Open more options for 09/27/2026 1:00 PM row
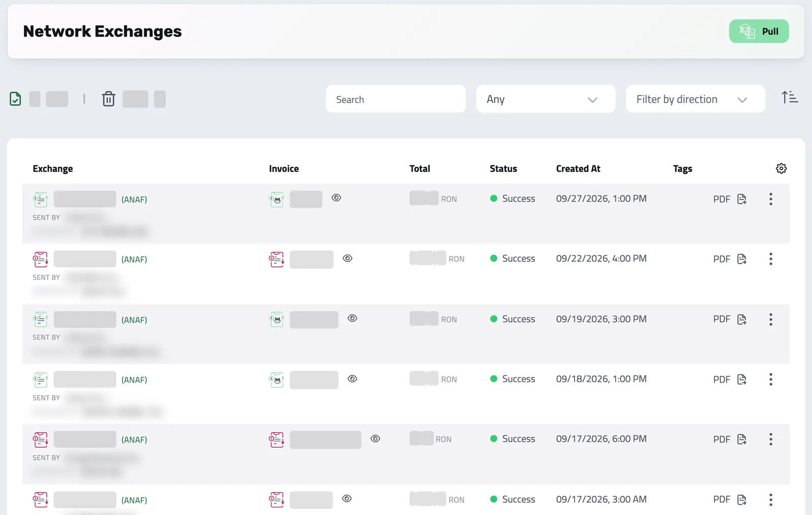This screenshot has width=812, height=515. click(770, 199)
